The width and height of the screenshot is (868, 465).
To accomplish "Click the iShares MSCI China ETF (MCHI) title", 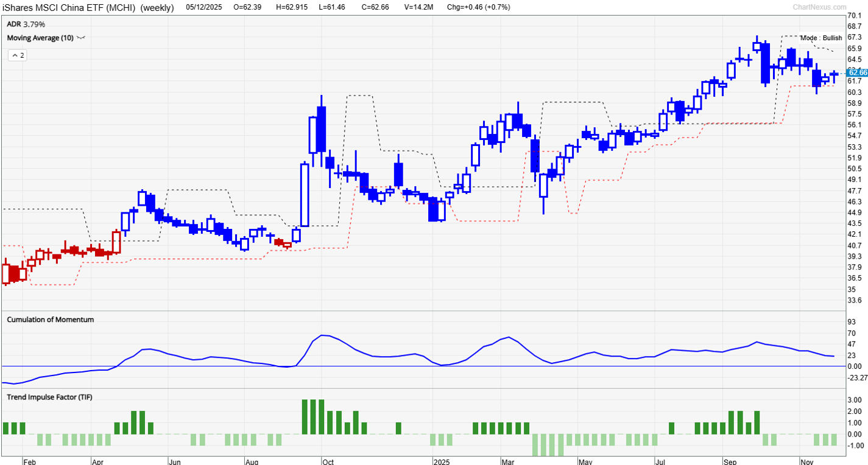I will click(70, 8).
